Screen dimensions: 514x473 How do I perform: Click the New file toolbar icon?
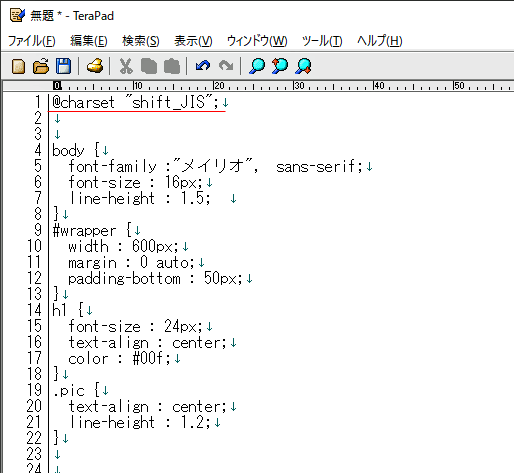18,66
